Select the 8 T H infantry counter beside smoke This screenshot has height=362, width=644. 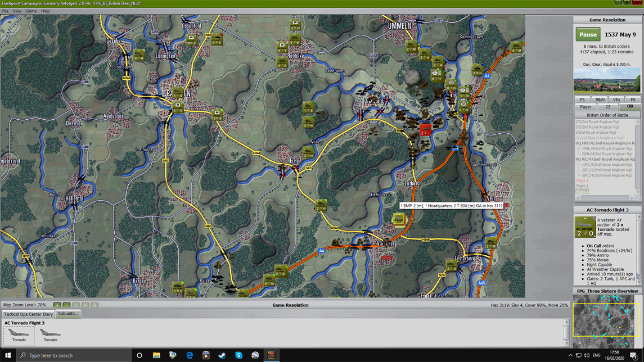pos(436,75)
